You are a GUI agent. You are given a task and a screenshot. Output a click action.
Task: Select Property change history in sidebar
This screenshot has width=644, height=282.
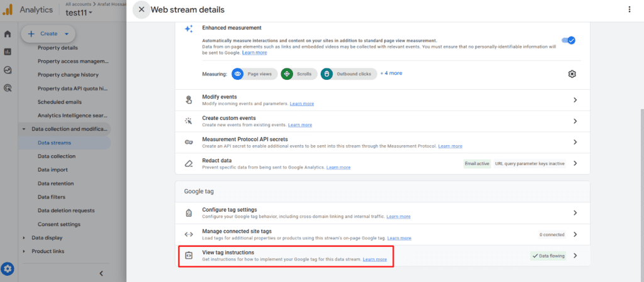[x=68, y=75]
